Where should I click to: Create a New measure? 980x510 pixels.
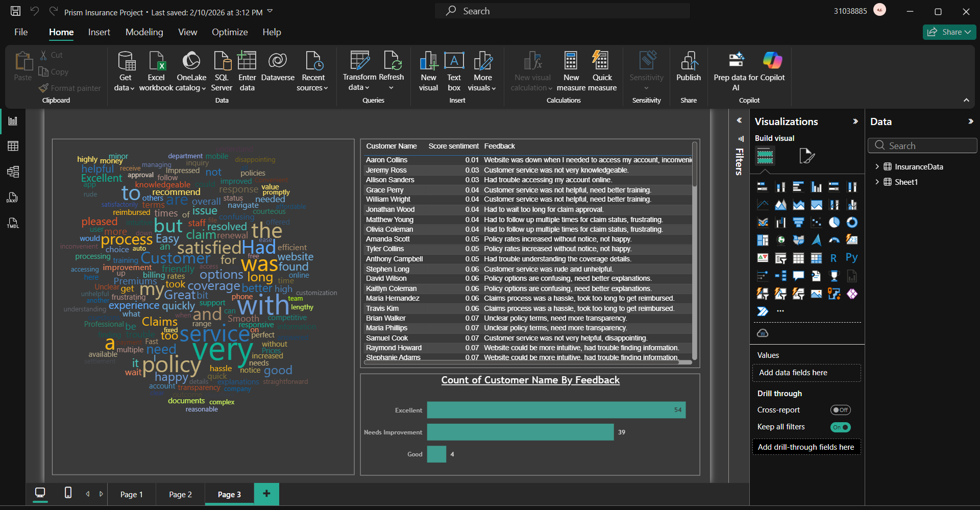(x=571, y=62)
